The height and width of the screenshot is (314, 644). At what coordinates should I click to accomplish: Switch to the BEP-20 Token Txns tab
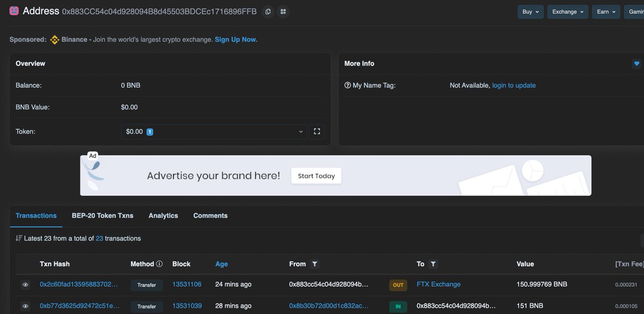pos(103,215)
